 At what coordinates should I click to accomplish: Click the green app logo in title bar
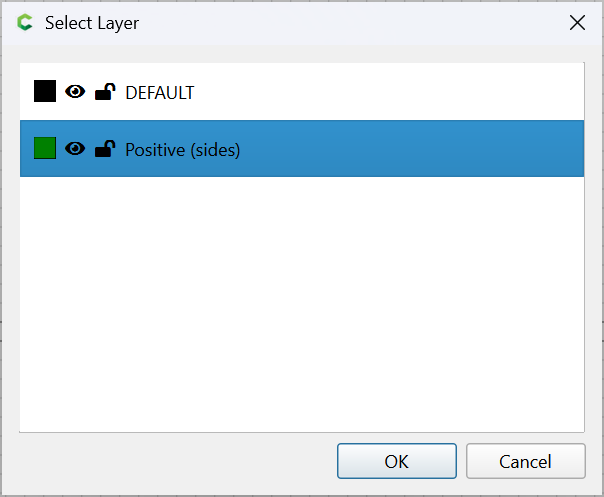(x=25, y=22)
